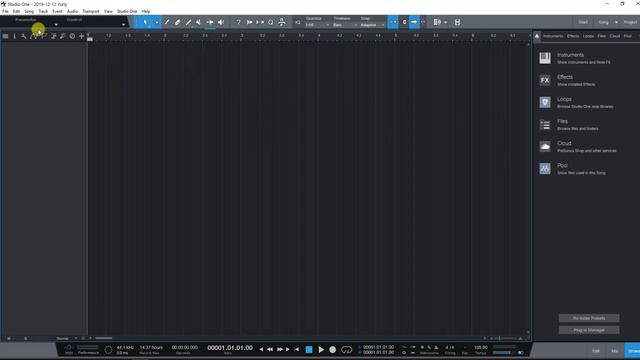Screen dimensions: 640x360
Task: Open the File menu
Action: click(5, 11)
